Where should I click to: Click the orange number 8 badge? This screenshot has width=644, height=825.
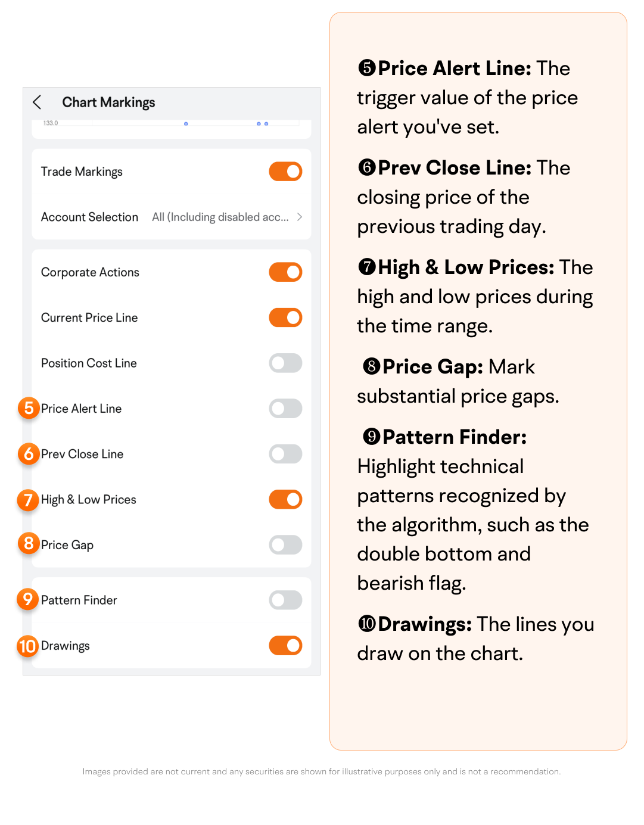point(28,543)
